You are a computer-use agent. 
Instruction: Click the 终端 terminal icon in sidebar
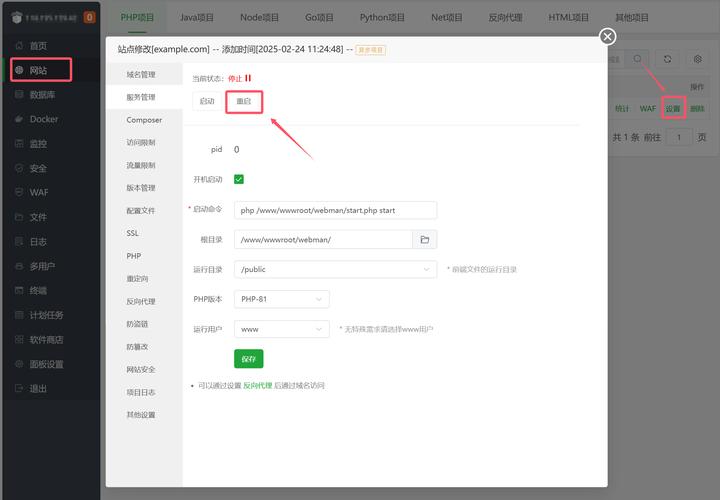(19, 291)
